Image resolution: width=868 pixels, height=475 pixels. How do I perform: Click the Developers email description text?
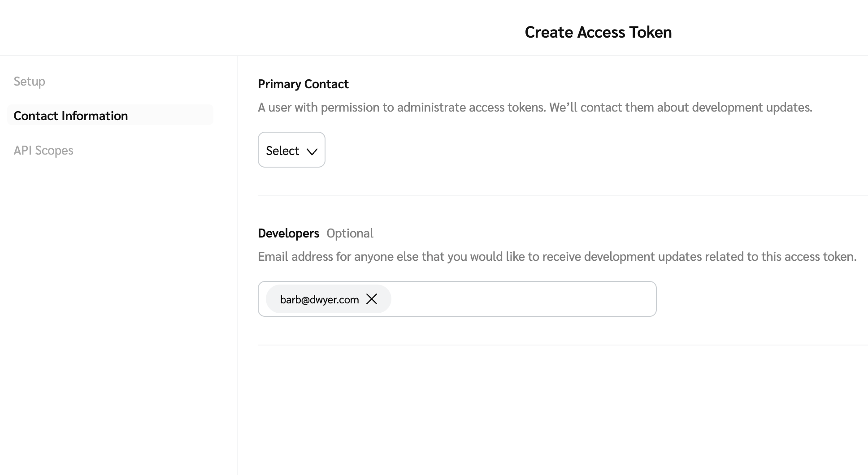tap(557, 257)
